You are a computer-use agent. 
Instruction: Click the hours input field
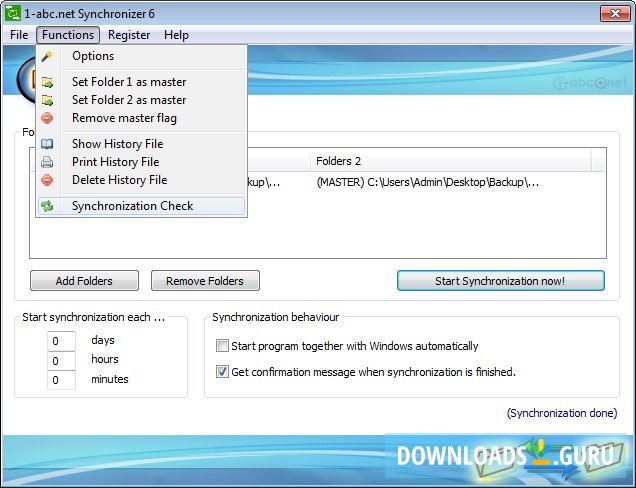click(61, 361)
